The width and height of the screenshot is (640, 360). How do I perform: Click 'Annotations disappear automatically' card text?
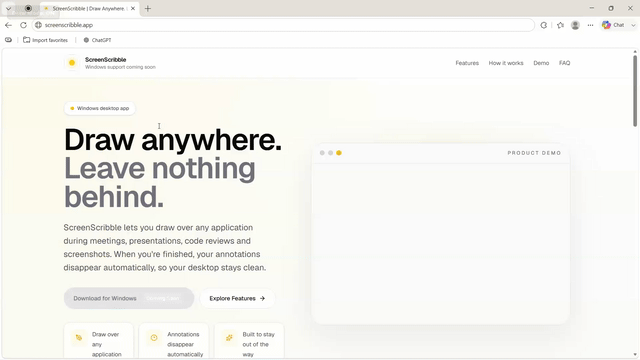pyautogui.click(x=185, y=344)
